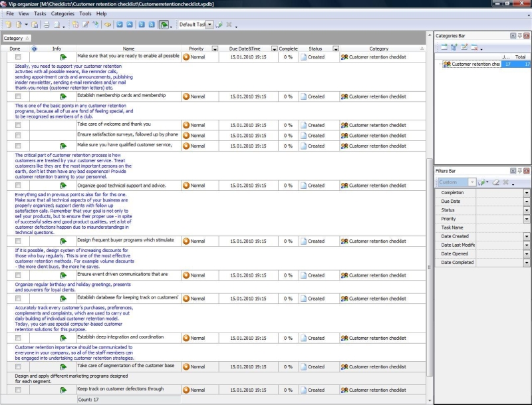Screen dimensions: 532x405
Task: Click the red-X category icon in Categories Bar
Action: 475,47
